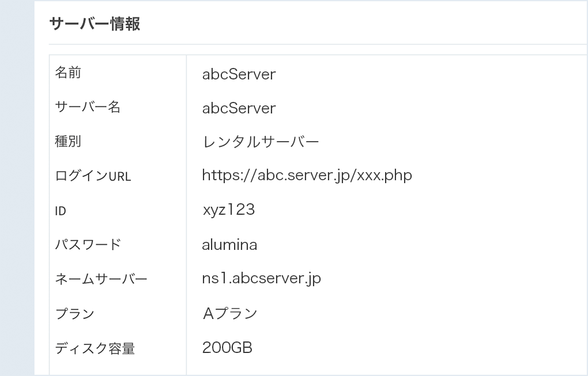Open the https://abc.server.jp/xxx.php login URL

pyautogui.click(x=307, y=175)
